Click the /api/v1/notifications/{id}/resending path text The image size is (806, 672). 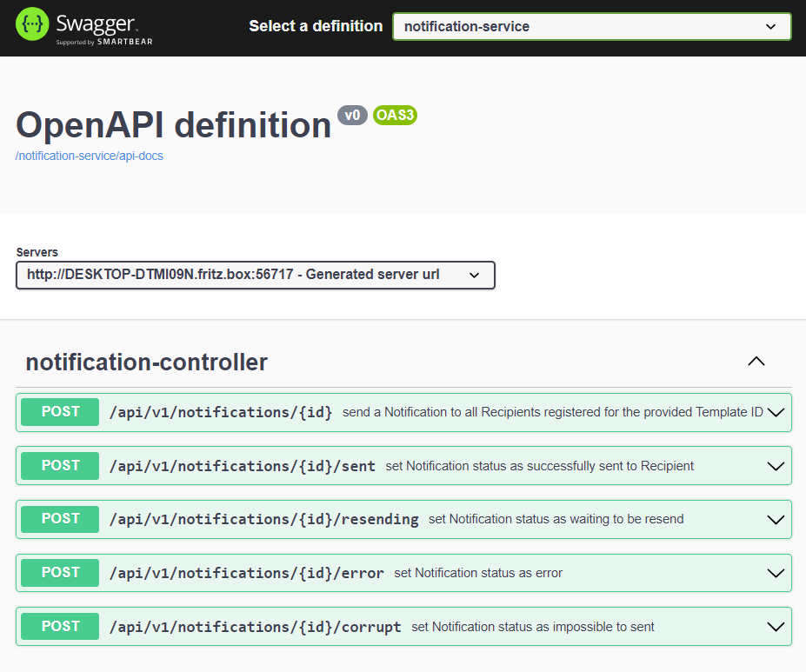263,519
